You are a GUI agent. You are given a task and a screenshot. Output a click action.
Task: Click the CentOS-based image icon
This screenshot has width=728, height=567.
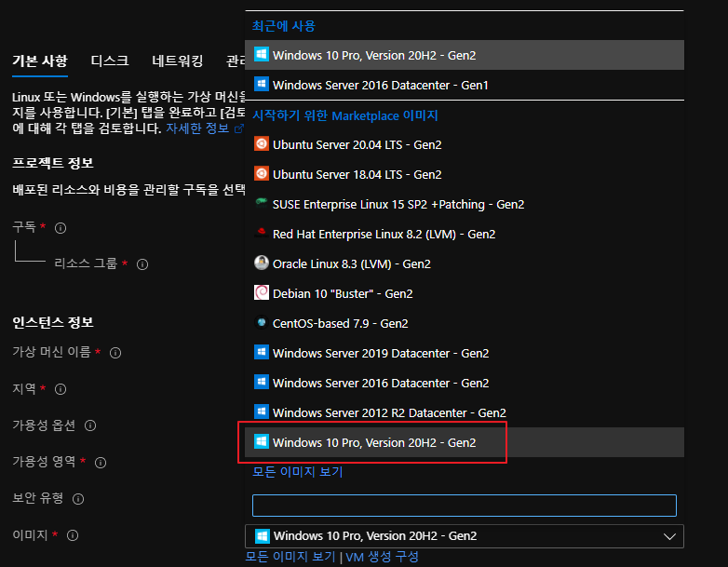pos(262,322)
